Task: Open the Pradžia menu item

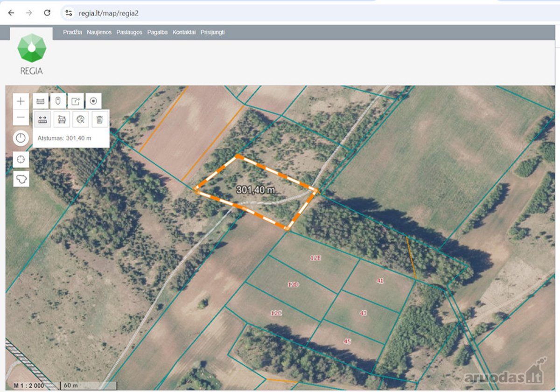Action: pyautogui.click(x=72, y=32)
